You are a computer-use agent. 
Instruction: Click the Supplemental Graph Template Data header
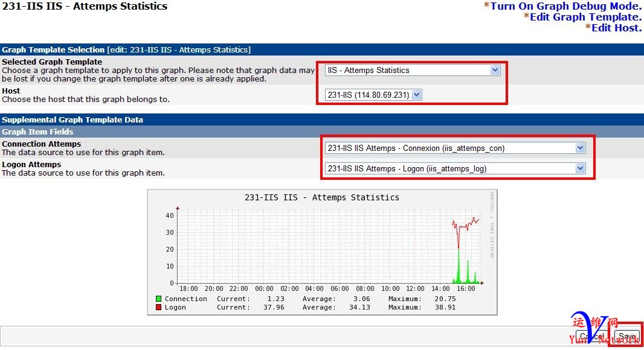click(x=72, y=120)
